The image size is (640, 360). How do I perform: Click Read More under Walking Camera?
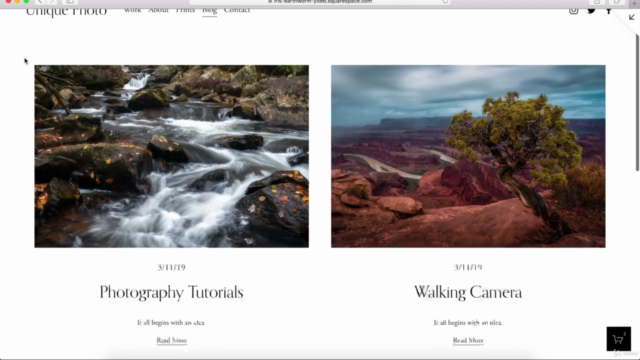point(468,340)
